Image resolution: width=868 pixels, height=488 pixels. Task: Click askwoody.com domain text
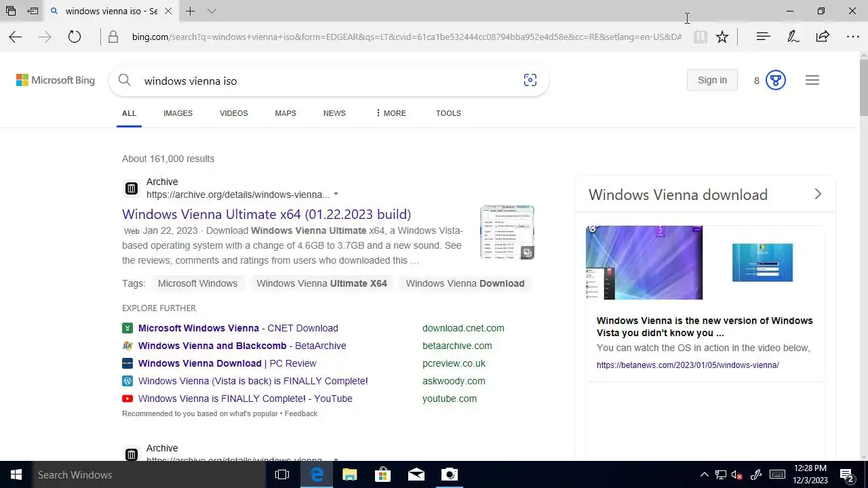[x=454, y=381]
